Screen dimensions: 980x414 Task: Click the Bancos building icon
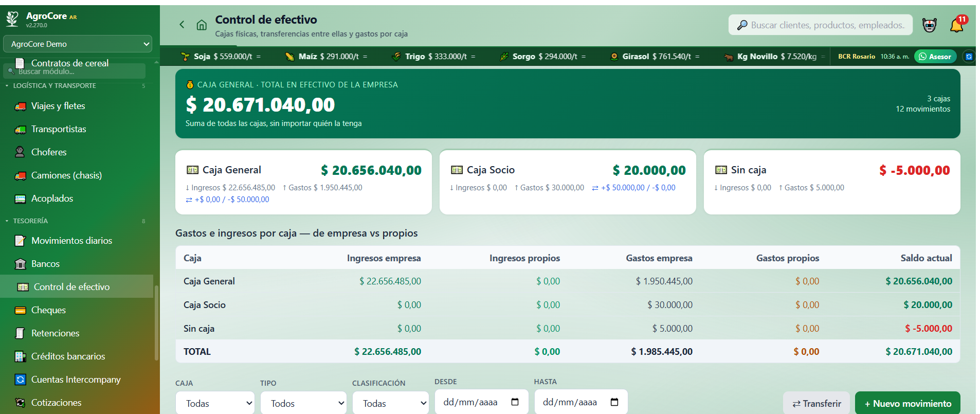21,264
